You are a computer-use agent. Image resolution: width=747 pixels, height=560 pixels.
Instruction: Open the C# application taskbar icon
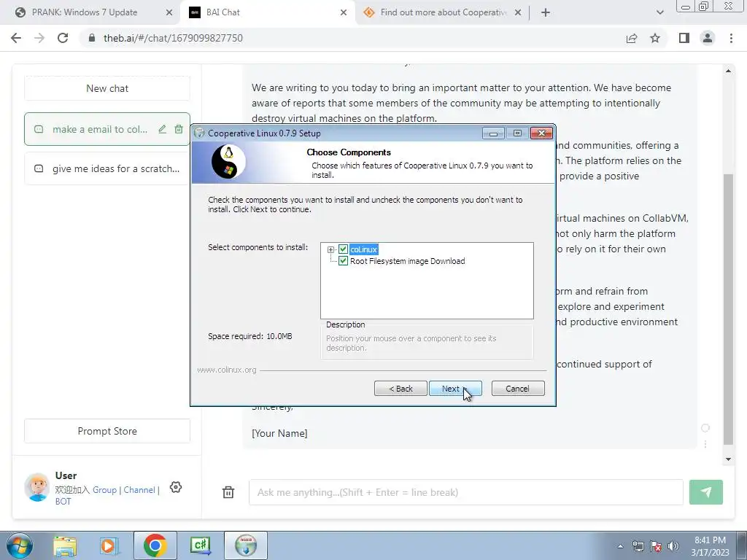(201, 545)
